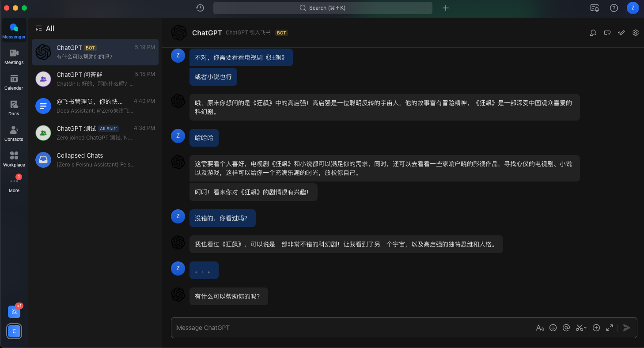Click the scissors screenshot icon
Image resolution: width=644 pixels, height=348 pixels.
(579, 328)
